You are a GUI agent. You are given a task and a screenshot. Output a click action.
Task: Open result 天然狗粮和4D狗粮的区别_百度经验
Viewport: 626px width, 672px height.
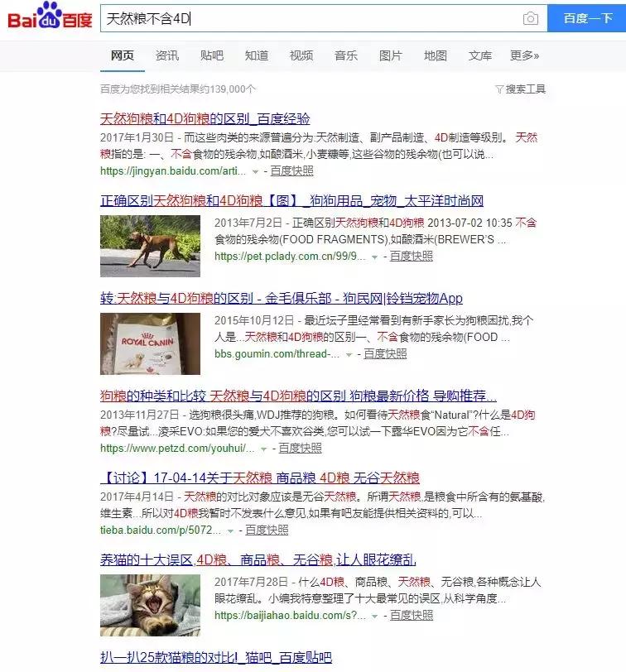(205, 118)
